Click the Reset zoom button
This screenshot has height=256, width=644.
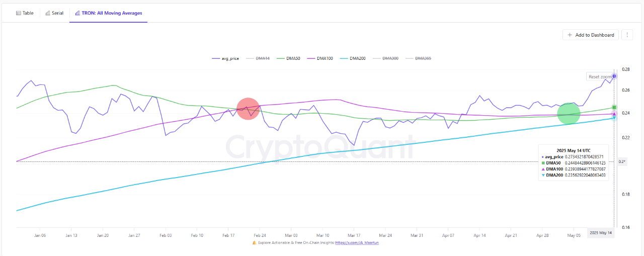pos(600,76)
